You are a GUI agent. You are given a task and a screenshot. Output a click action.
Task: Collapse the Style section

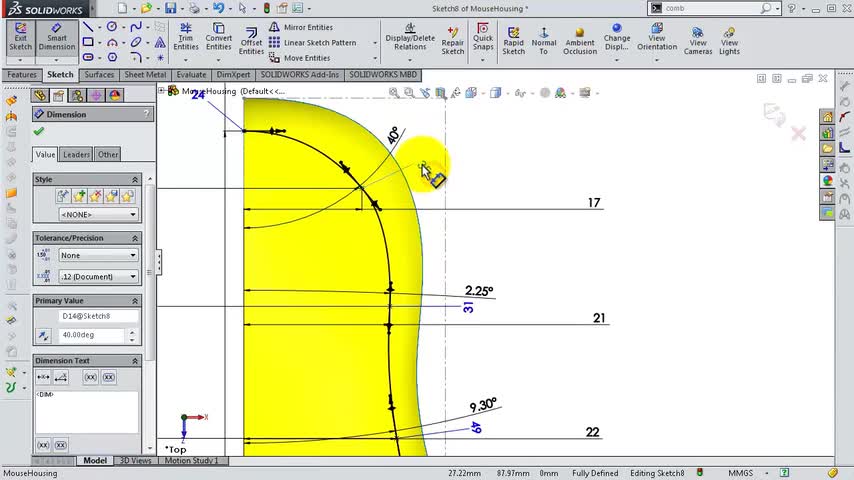pyautogui.click(x=135, y=179)
